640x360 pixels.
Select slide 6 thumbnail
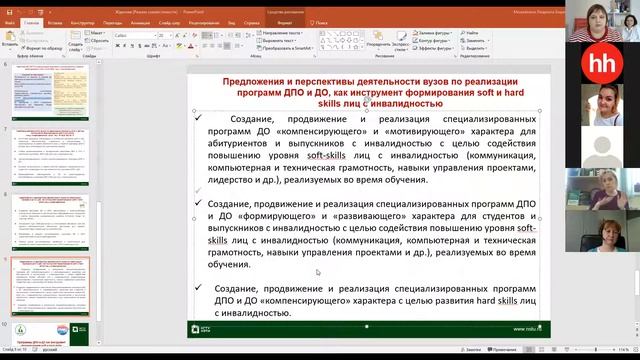50,93
